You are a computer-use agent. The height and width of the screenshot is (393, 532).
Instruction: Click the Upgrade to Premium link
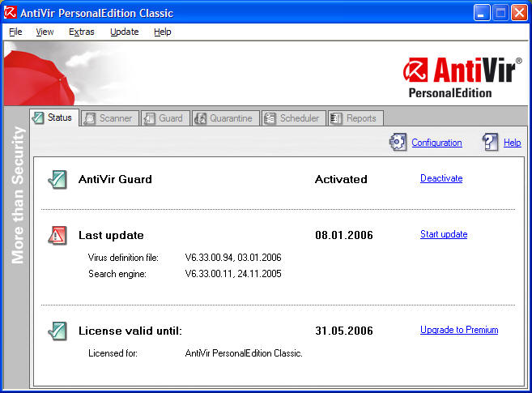coord(459,330)
